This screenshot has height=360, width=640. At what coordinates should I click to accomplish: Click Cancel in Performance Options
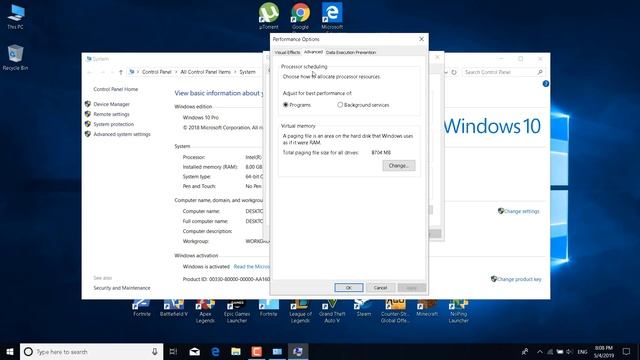[x=380, y=287]
